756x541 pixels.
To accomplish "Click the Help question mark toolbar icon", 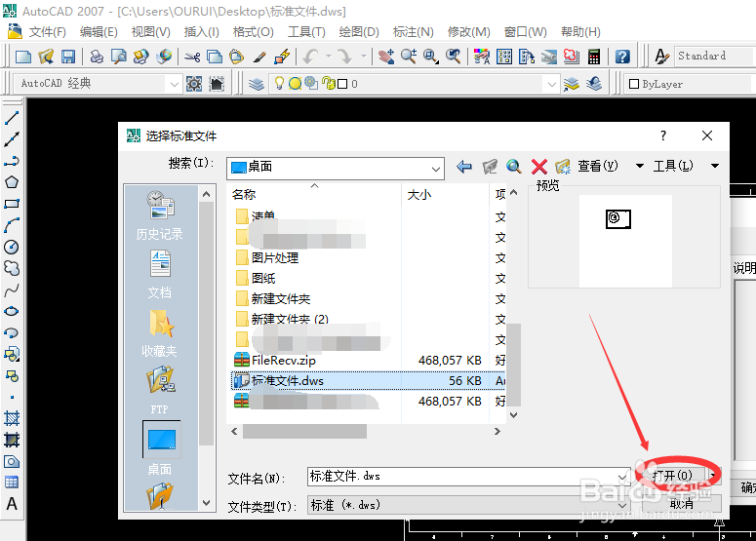I will [622, 57].
